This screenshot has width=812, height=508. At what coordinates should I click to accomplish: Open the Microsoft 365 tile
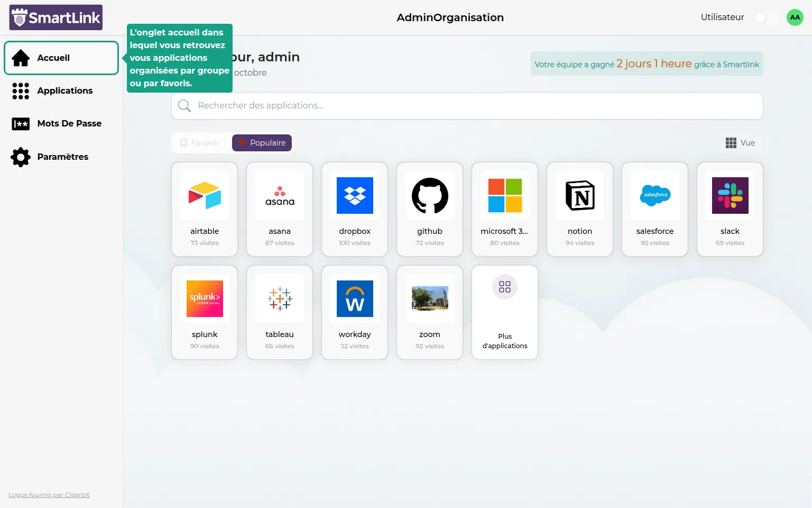pyautogui.click(x=505, y=209)
